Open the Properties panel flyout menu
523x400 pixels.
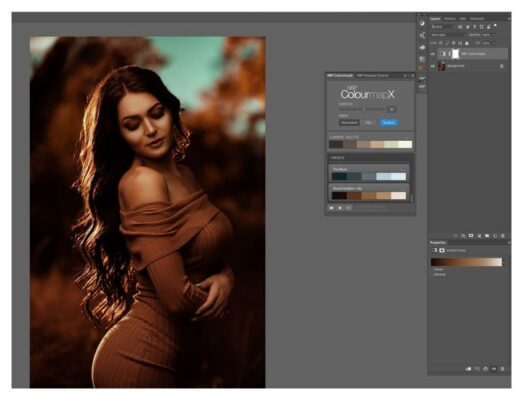[509, 243]
